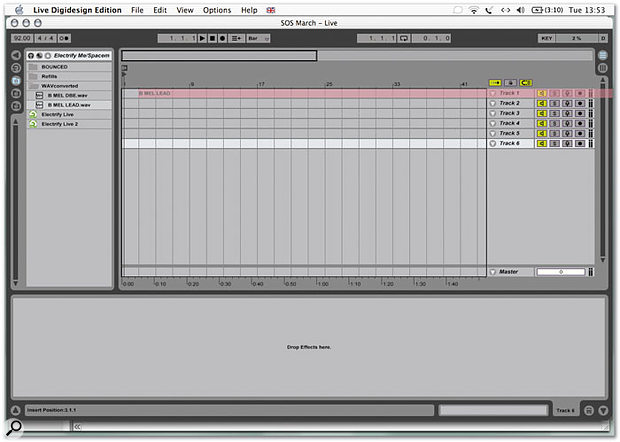Switch to Session view with horizontal-bars icon
Image resolution: width=620 pixels, height=442 pixels.
click(x=603, y=55)
